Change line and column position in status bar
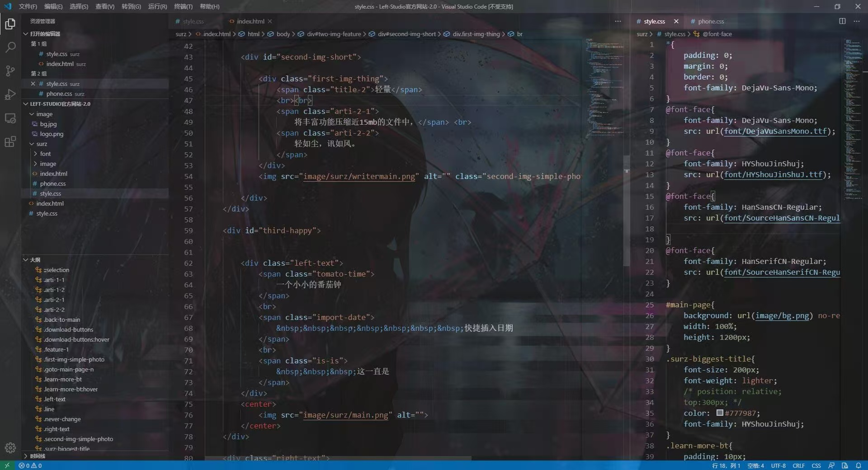 tap(726, 465)
